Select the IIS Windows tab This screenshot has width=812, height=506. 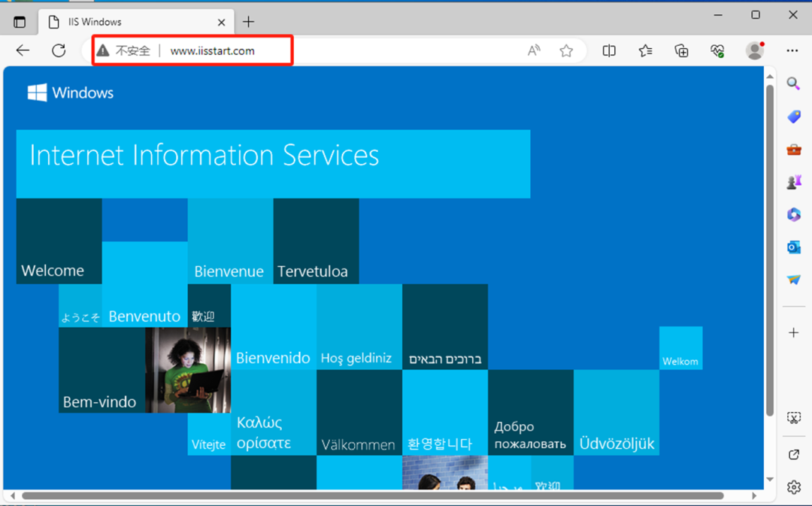[x=128, y=22]
